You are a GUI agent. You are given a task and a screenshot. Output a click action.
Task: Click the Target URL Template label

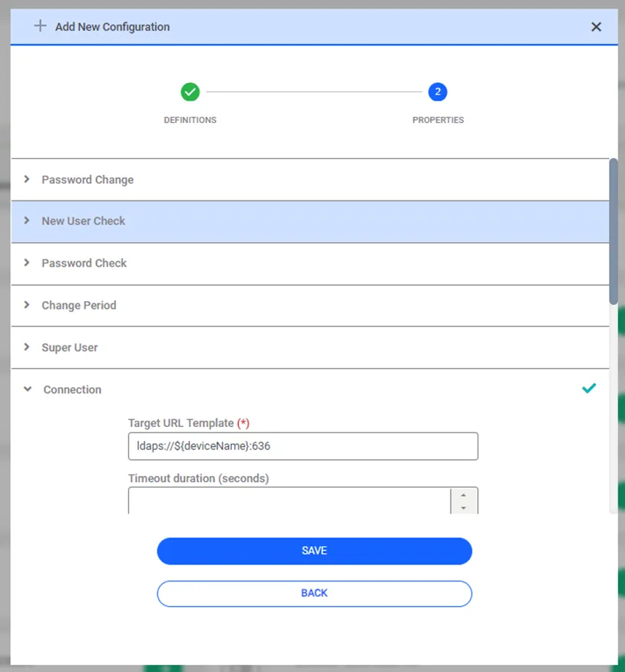tap(188, 423)
